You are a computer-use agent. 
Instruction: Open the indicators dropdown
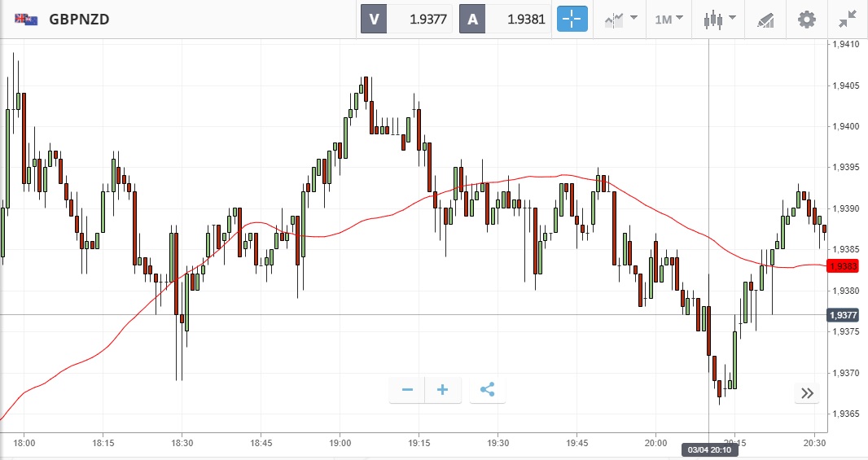[x=620, y=19]
